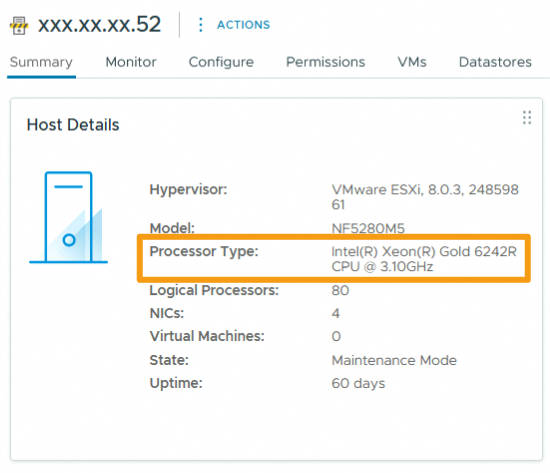Open the Monitor tab
The width and height of the screenshot is (550, 473).
coord(131,62)
